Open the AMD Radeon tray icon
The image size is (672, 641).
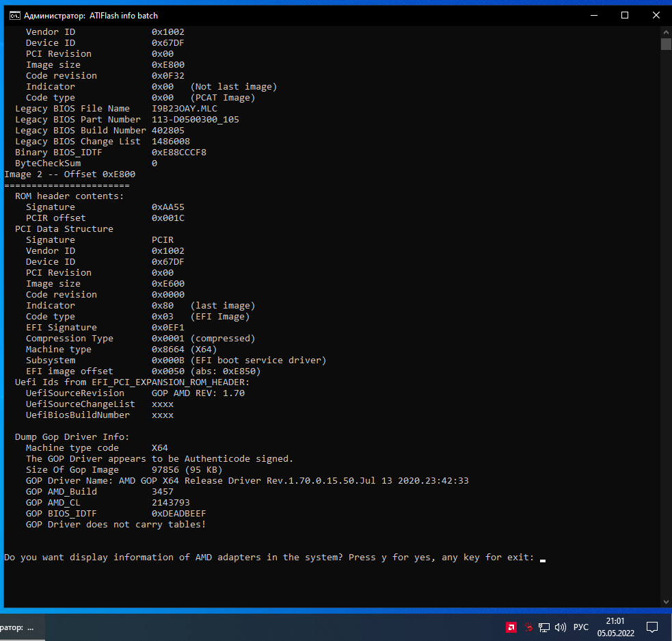pyautogui.click(x=511, y=627)
